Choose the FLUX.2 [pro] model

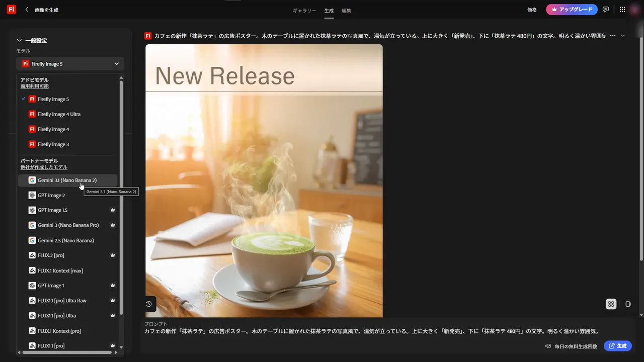[67, 255]
